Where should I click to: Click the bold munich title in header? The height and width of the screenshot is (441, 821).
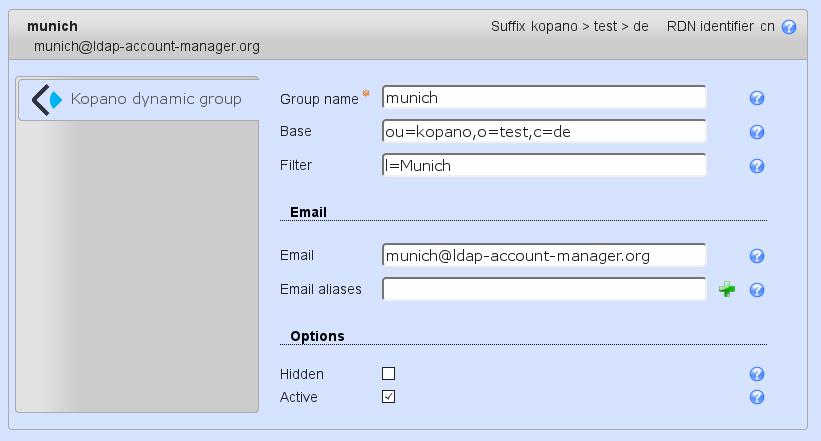click(x=53, y=26)
